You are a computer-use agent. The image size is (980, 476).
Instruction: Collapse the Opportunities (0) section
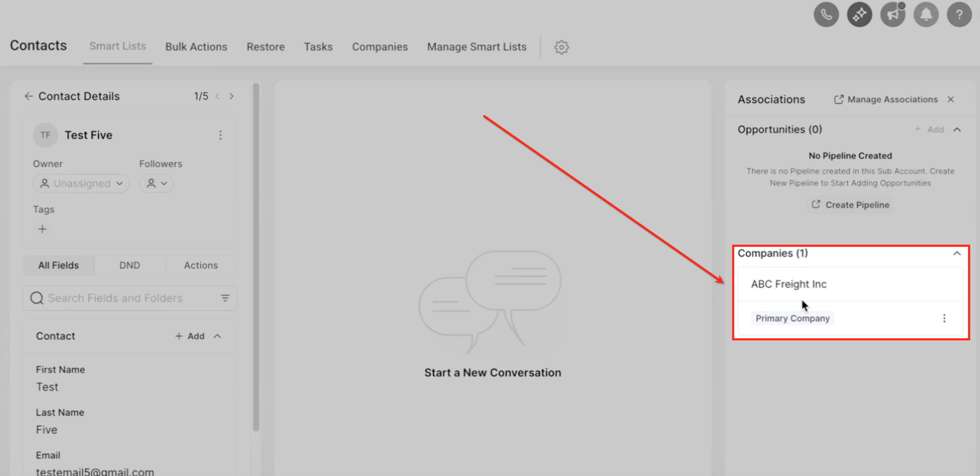point(957,130)
